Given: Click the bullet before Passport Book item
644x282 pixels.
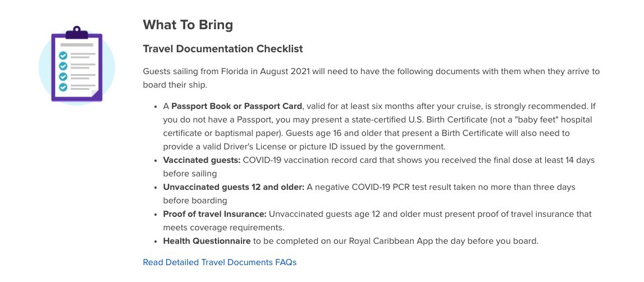Looking at the screenshot, I should tap(156, 107).
